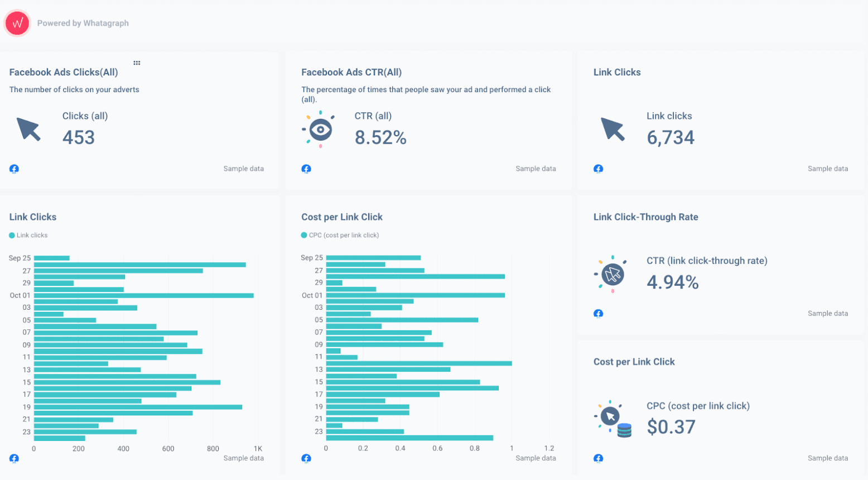Select the cursor arrow icon beside Clicks (all)
The height and width of the screenshot is (480, 868).
click(27, 129)
